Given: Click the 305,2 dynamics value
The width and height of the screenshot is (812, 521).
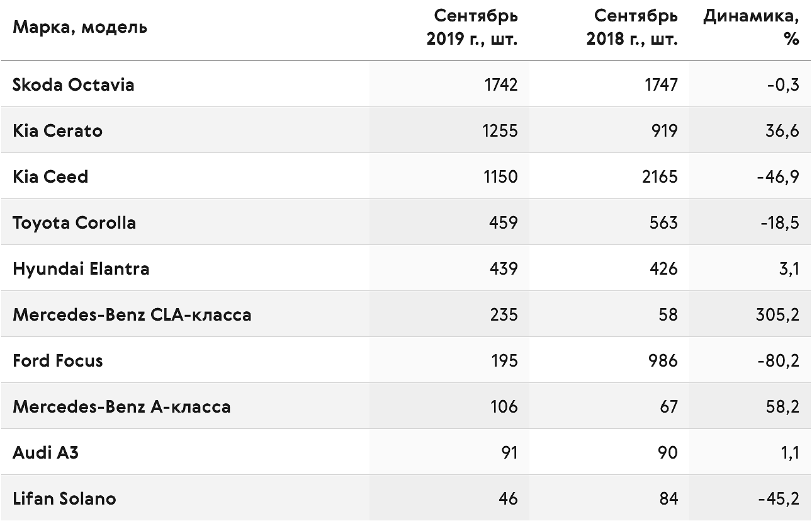Looking at the screenshot, I should click(x=777, y=314).
